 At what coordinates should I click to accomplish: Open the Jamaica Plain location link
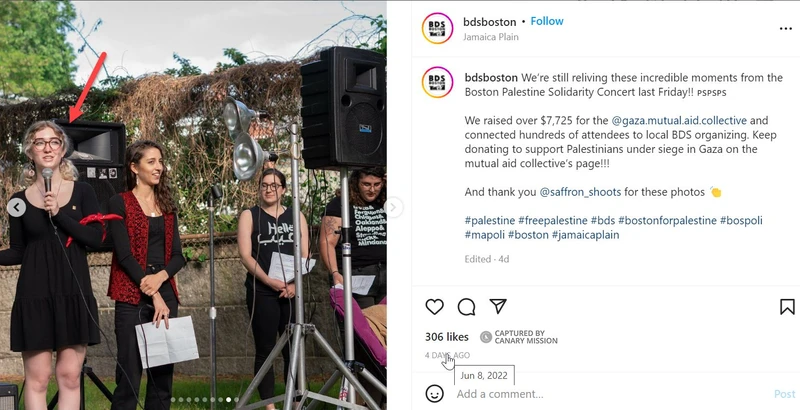coord(491,37)
